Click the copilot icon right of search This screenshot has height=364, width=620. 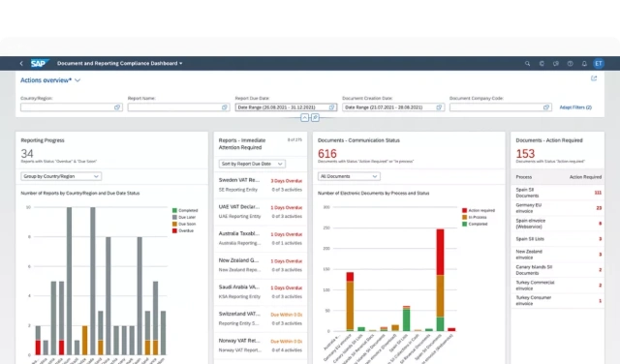point(542,63)
